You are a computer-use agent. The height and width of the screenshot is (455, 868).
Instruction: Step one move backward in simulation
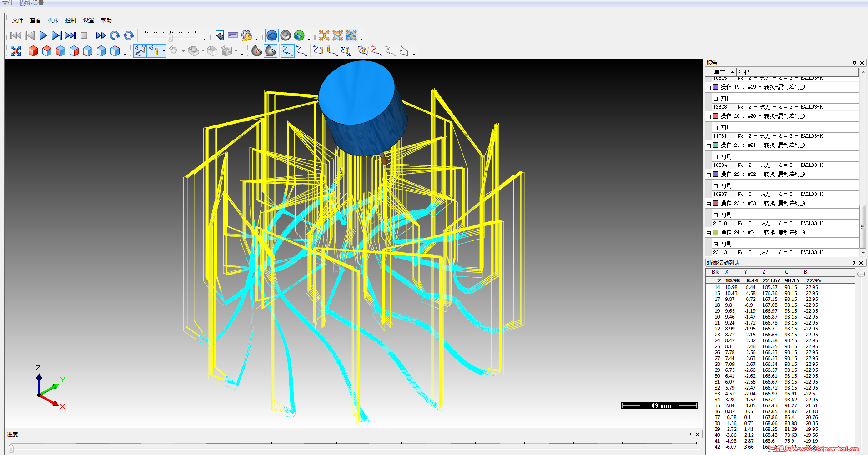pos(30,35)
